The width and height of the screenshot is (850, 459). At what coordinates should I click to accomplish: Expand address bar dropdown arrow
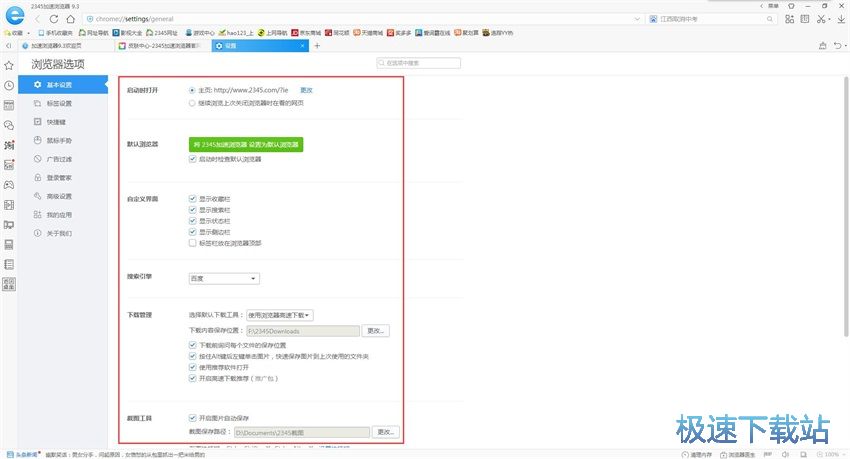coord(637,19)
